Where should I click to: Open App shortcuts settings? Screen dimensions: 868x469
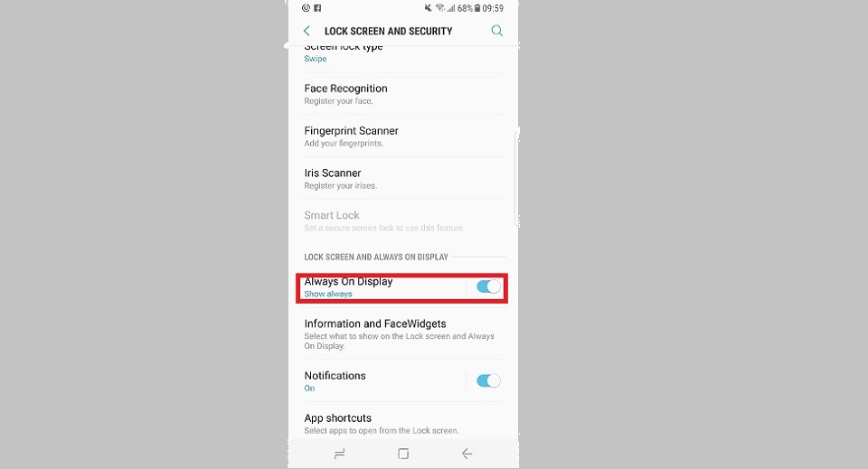(403, 424)
